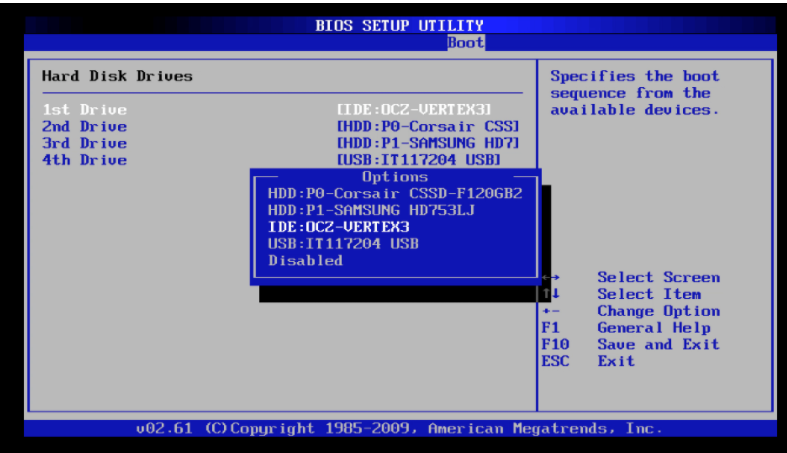This screenshot has height=453, width=787.
Task: Highlight the 1st Drive row label
Action: tap(84, 110)
